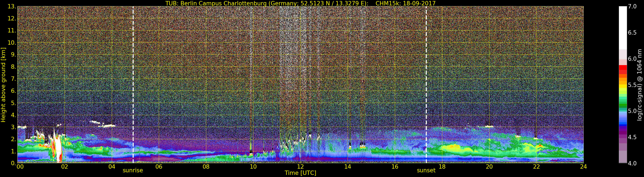This screenshot has width=644, height=177.
Task: Click the '10' time tick label
Action: 253,167
